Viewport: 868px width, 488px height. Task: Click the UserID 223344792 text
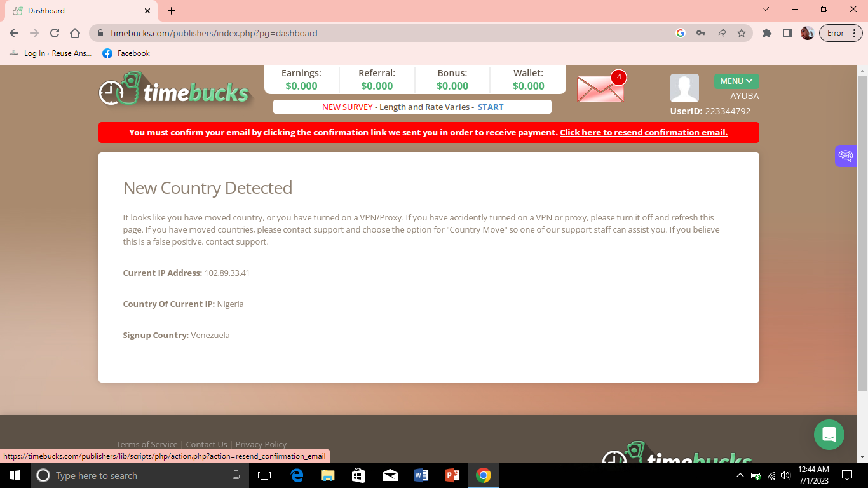point(710,111)
